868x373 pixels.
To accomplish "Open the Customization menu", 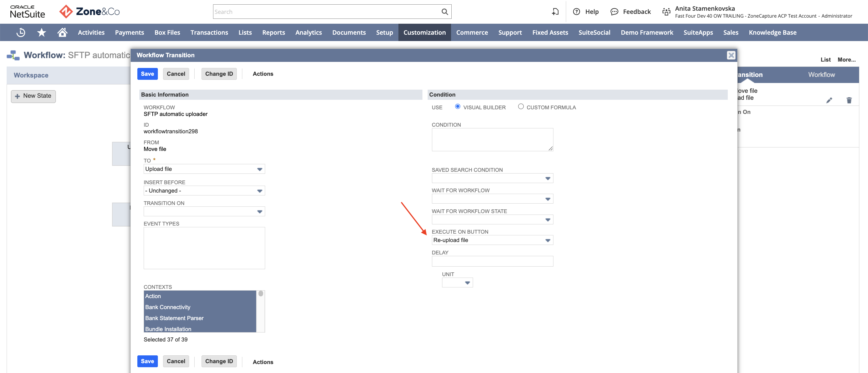I will pyautogui.click(x=424, y=32).
